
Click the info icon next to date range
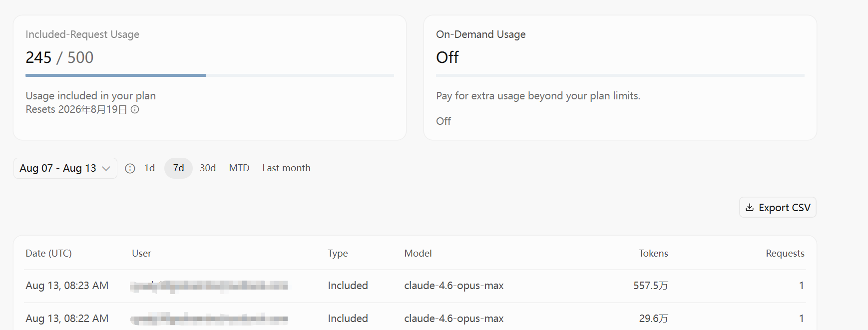[130, 168]
